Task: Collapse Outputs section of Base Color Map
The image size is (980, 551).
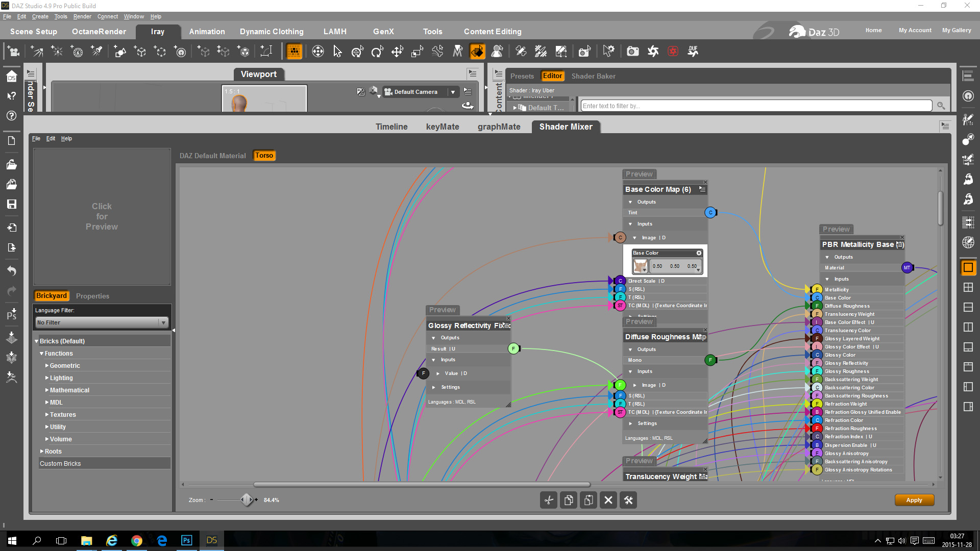Action: [x=630, y=202]
